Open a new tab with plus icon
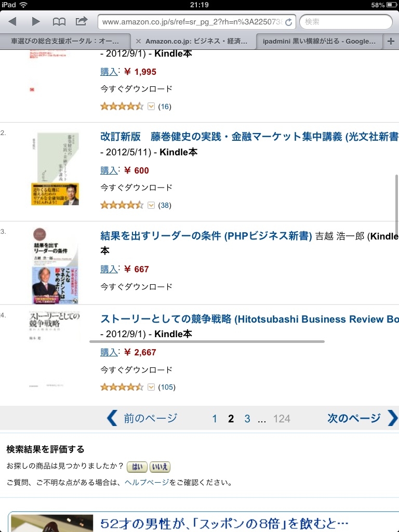 click(x=391, y=41)
